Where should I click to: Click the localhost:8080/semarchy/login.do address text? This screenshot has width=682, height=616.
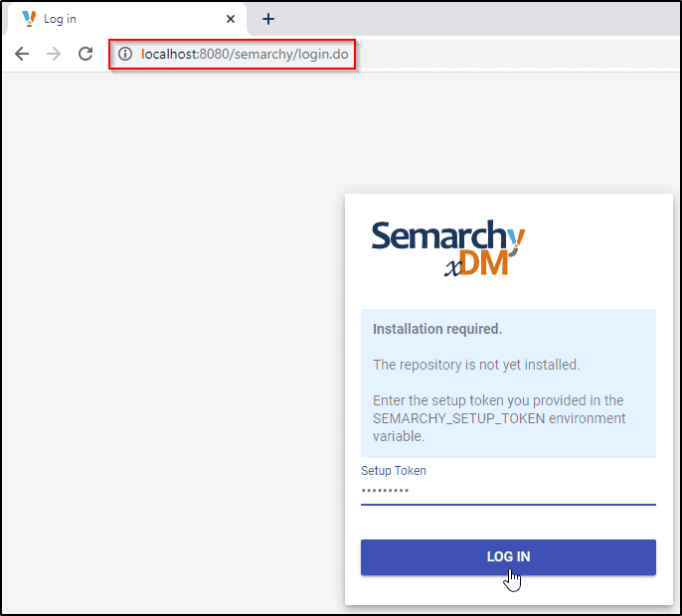pos(245,55)
